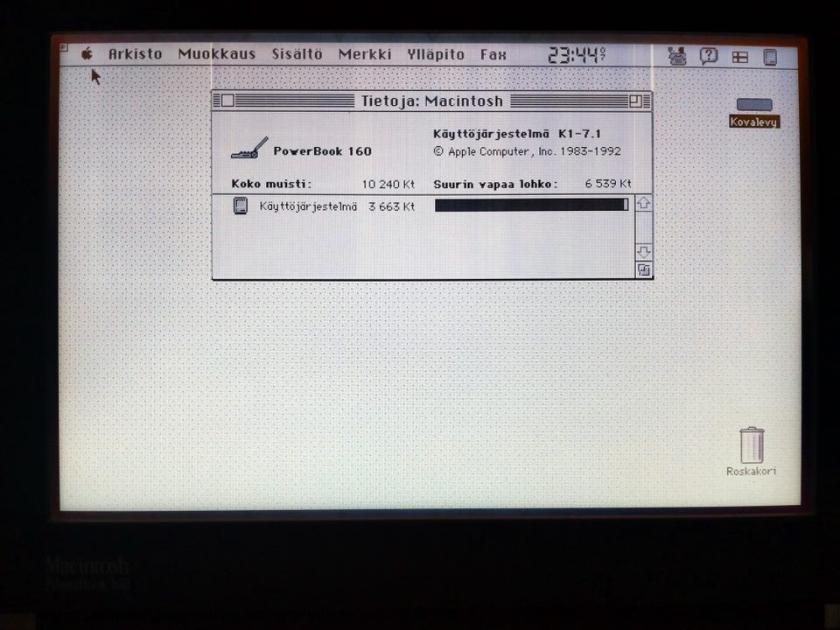The width and height of the screenshot is (840, 630).
Task: Open the keyboard layout flag menu
Action: [x=740, y=57]
